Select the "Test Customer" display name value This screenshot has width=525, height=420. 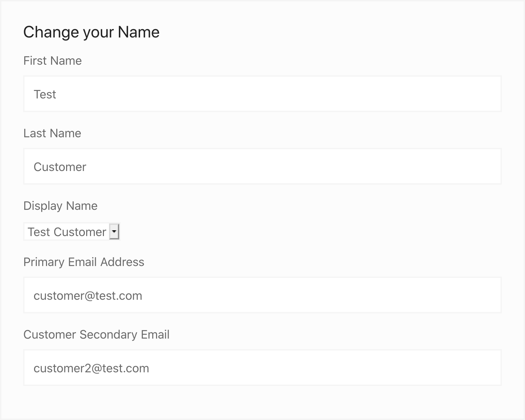tap(67, 232)
